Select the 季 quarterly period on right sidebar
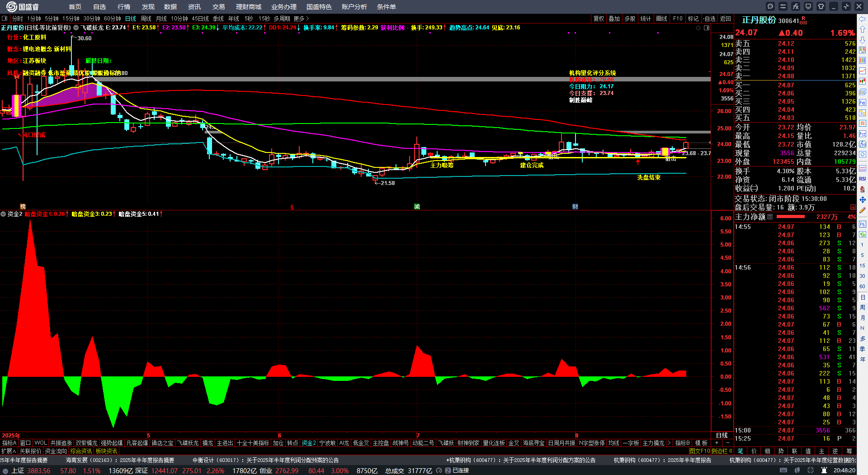 point(862,349)
